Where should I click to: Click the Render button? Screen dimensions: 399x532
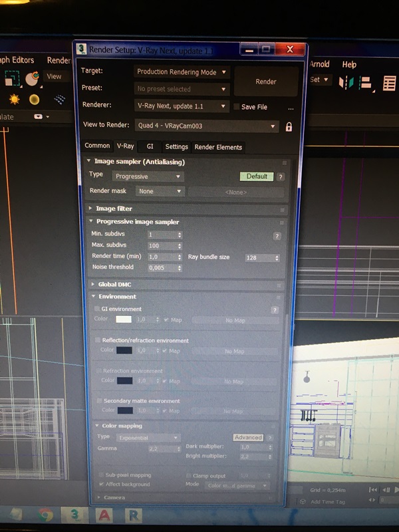coord(266,81)
